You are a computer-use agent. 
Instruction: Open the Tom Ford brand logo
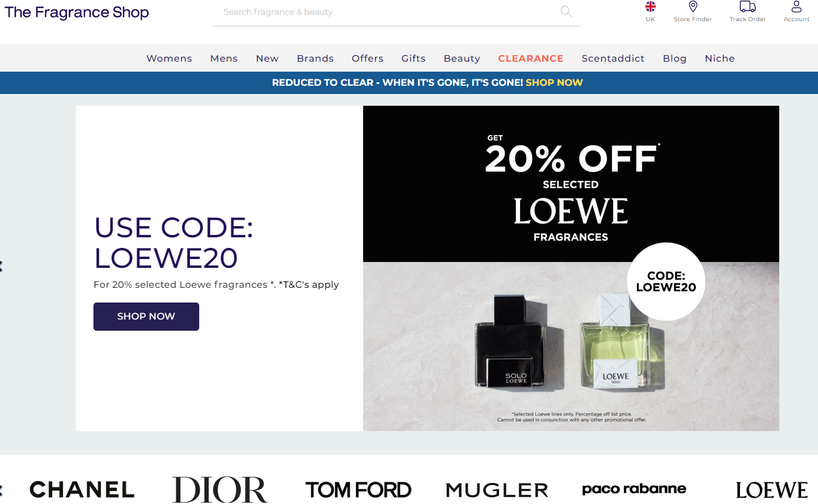pos(358,489)
